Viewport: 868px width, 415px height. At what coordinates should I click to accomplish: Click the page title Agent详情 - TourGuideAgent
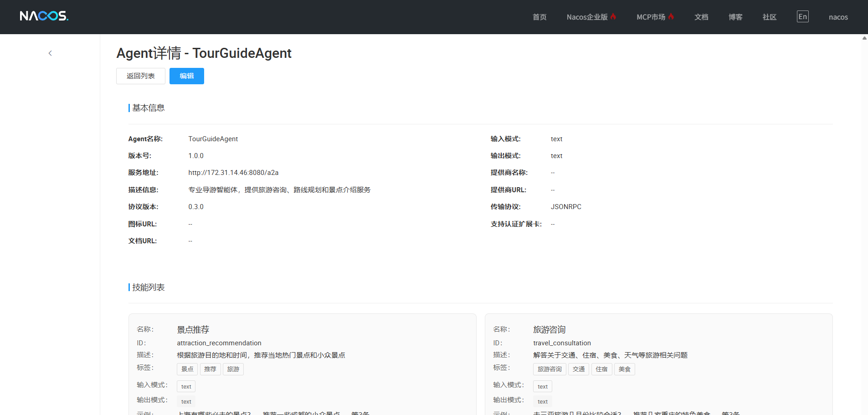[x=204, y=53]
